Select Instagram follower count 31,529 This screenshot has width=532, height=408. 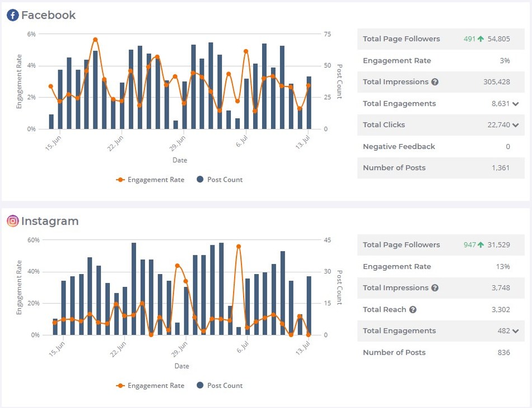(499, 245)
